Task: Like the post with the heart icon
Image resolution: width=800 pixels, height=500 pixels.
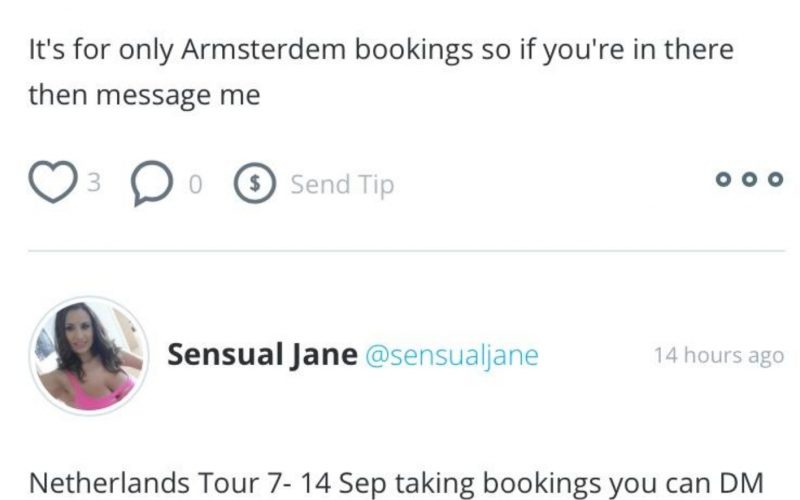Action: point(53,182)
